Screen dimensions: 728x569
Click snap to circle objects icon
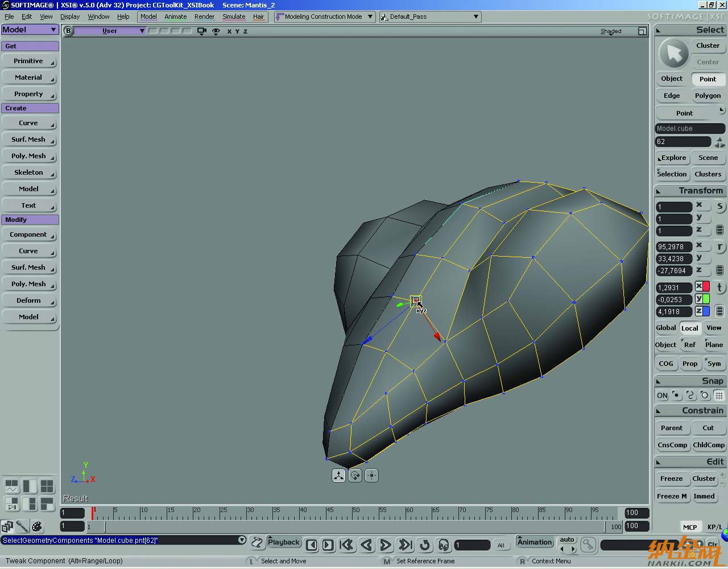coord(705,395)
